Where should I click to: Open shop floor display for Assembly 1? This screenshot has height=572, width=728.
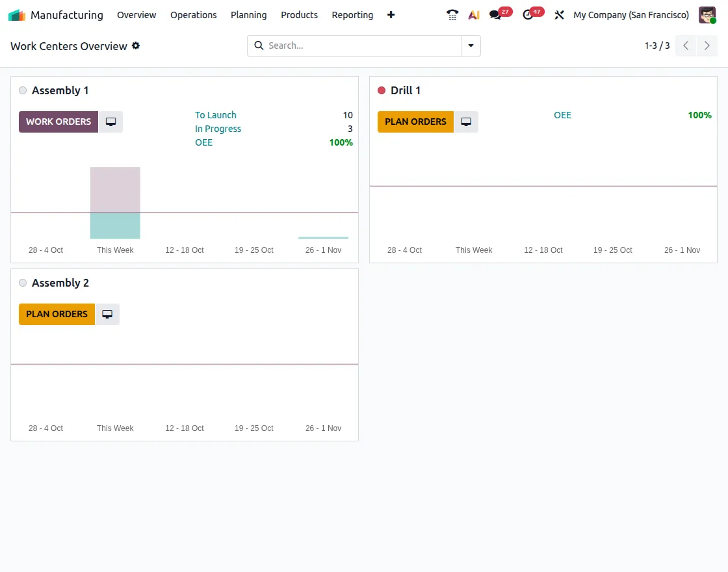[x=110, y=122]
